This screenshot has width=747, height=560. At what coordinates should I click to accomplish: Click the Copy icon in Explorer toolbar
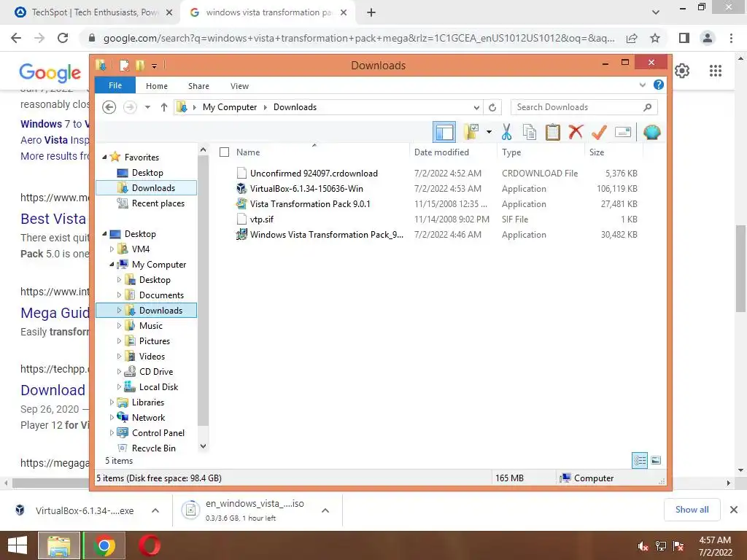click(x=530, y=132)
